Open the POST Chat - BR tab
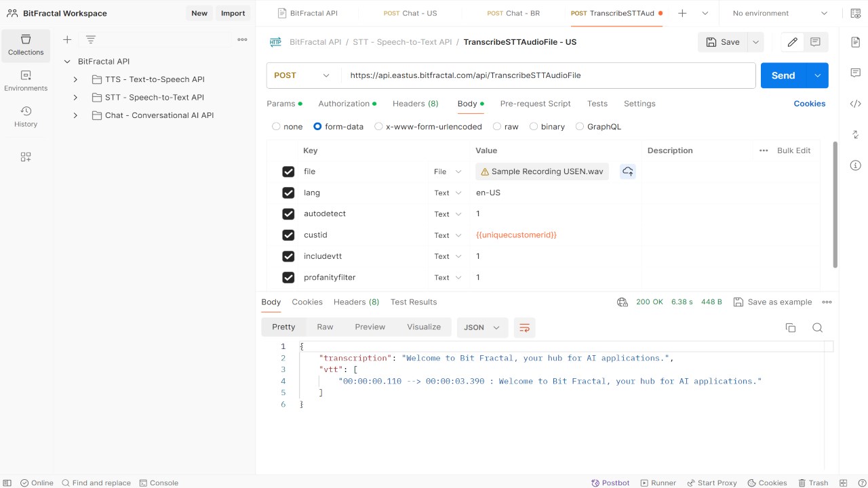The height and width of the screenshot is (488, 868). 513,13
